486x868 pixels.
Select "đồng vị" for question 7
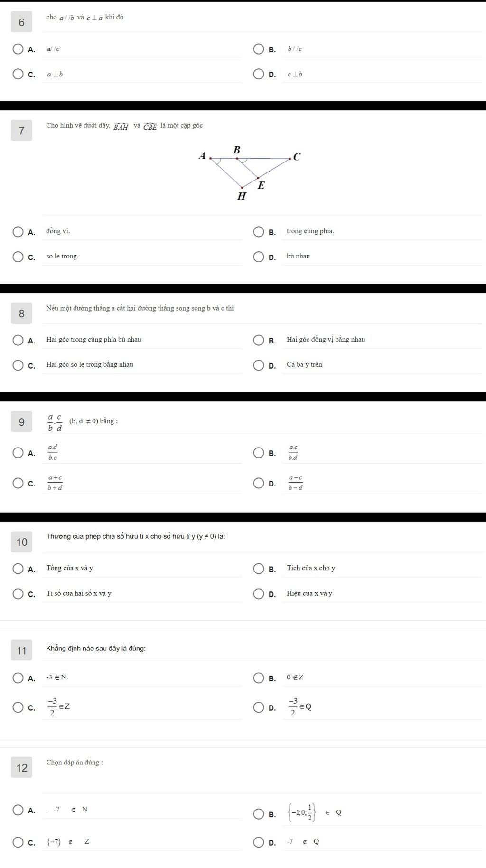pos(18,231)
